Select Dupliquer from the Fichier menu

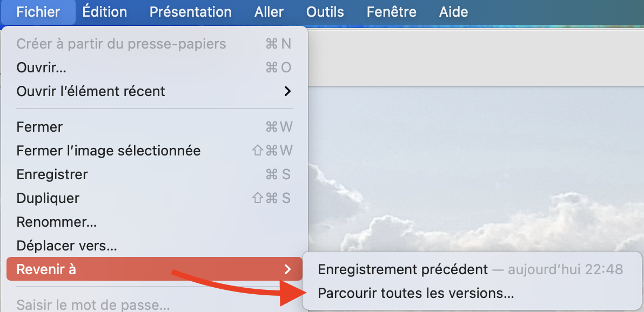[x=48, y=198]
